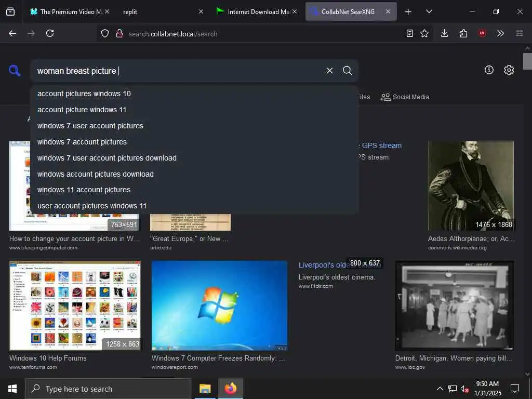Show more toolbar tools overflow
The width and height of the screenshot is (532, 399).
coord(500,33)
